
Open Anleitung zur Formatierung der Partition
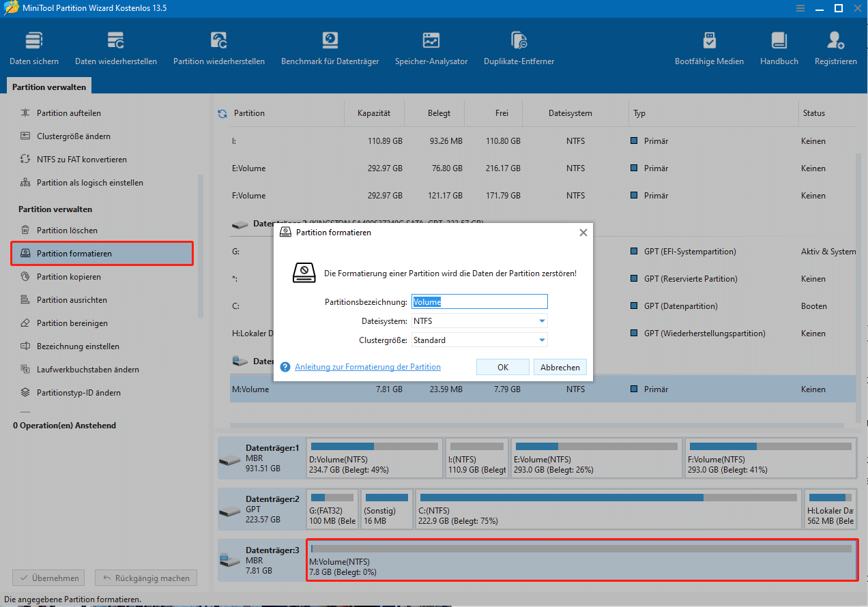click(x=368, y=366)
